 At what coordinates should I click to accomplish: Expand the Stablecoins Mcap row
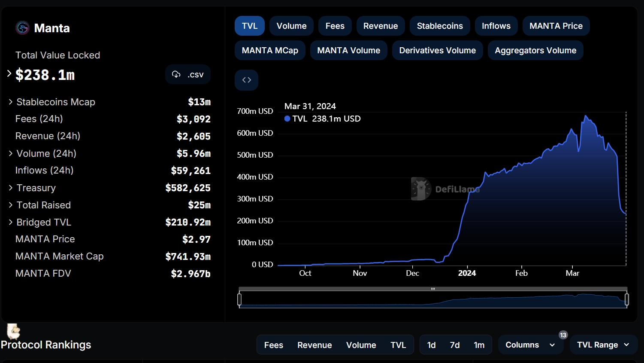pos(11,102)
